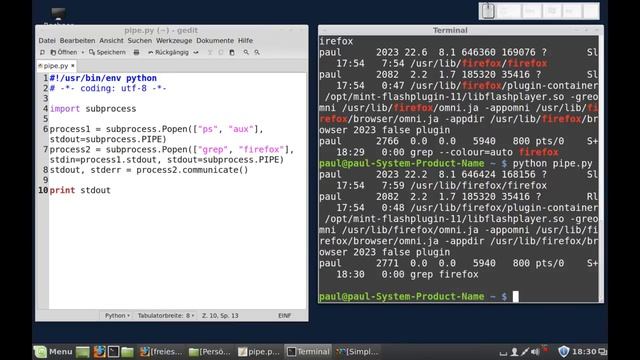The image size is (640, 360).
Task: Open the Tabulatorbreite dropdown in status bar
Action: click(166, 316)
